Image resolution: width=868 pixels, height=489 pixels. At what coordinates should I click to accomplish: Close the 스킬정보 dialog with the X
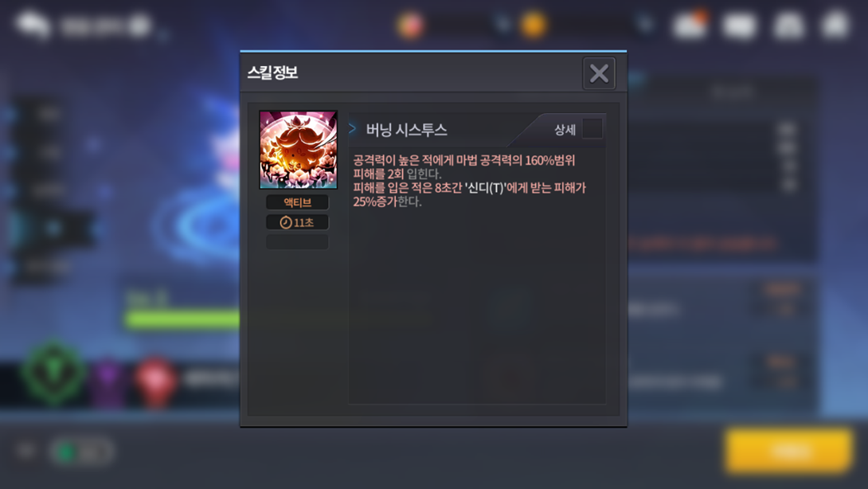point(598,73)
